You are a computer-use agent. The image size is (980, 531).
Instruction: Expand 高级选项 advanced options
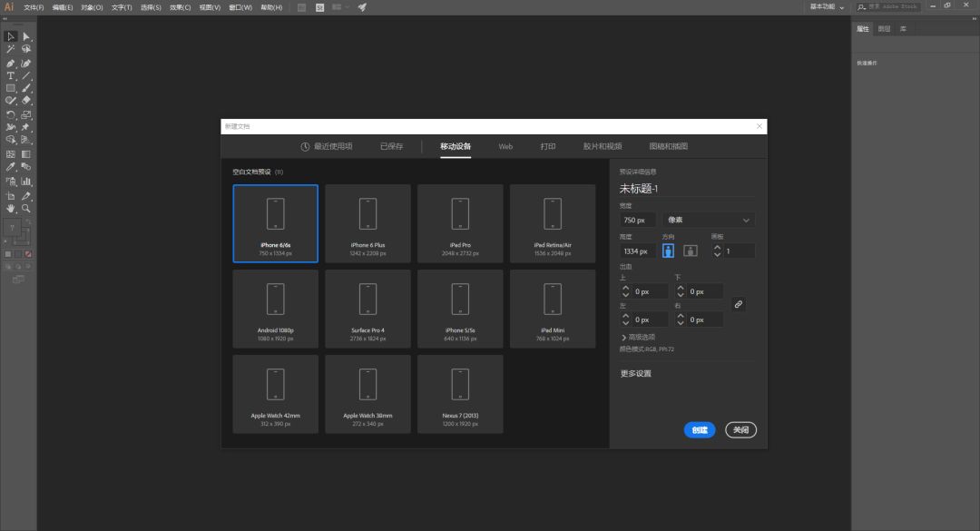coord(637,337)
